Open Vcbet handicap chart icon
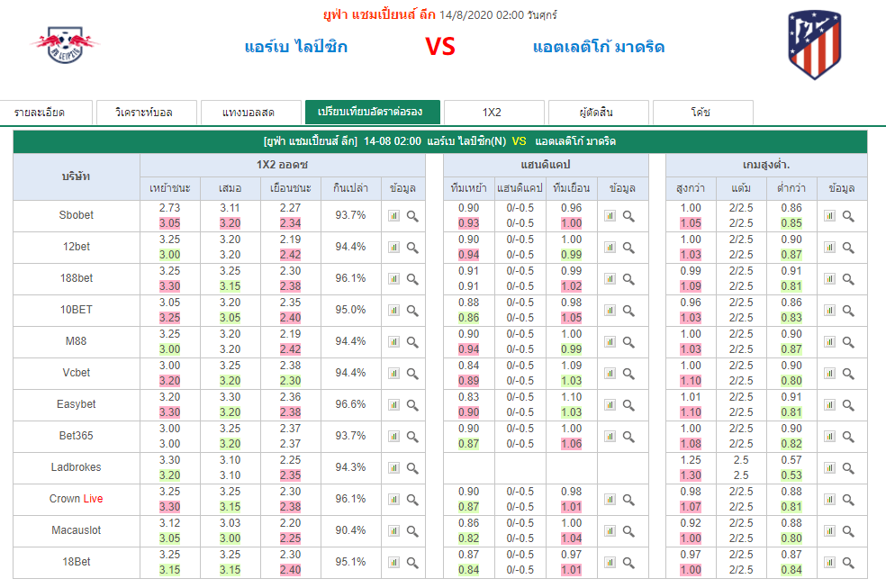 click(x=610, y=374)
